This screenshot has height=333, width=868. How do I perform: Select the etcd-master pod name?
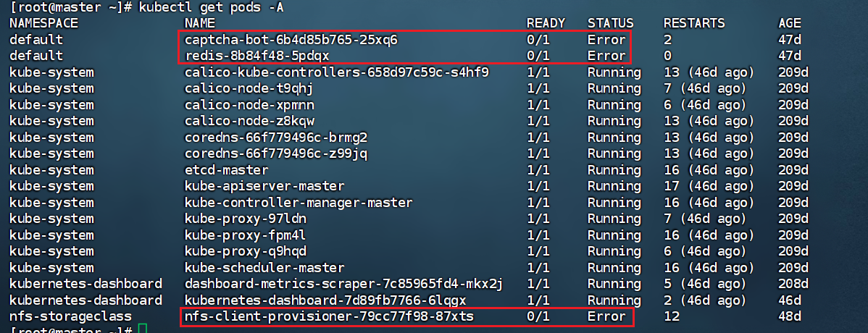point(226,170)
